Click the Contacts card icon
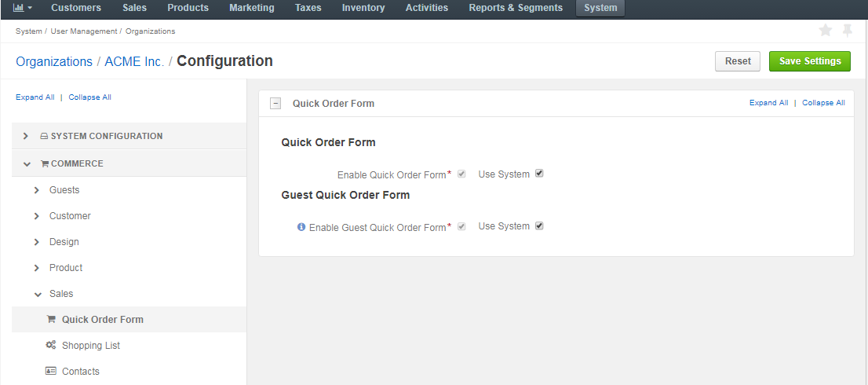868x385 pixels. point(51,371)
